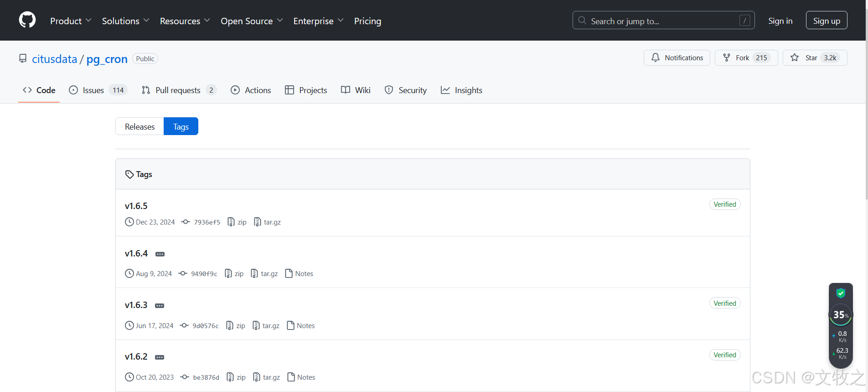Switch to the Releases view
868x392 pixels.
[x=139, y=126]
